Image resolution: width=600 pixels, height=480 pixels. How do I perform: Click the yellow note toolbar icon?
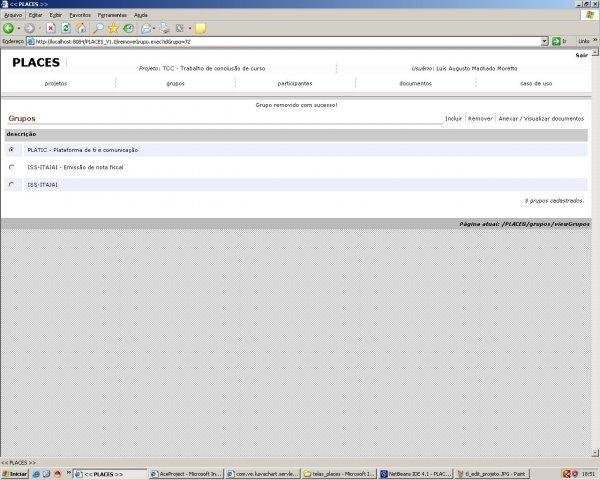[201, 28]
